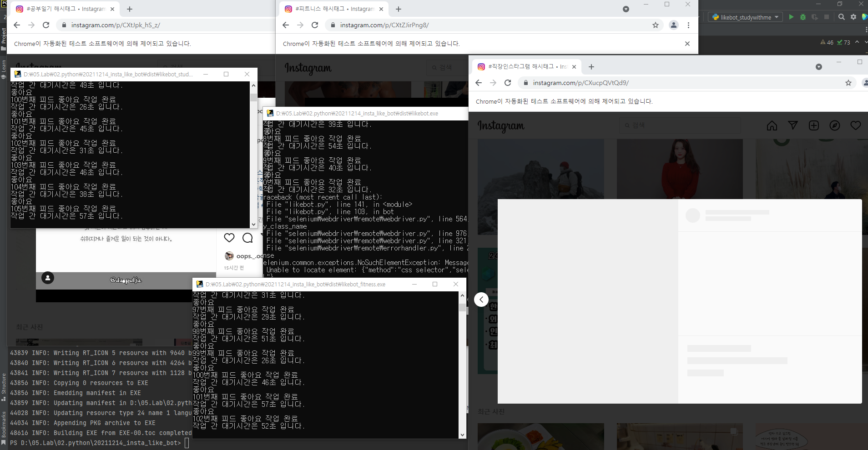Click the address bar showing instagram.com/p/CXucpQVtQd9/
Viewport: 868px width, 450px height.
click(687, 83)
